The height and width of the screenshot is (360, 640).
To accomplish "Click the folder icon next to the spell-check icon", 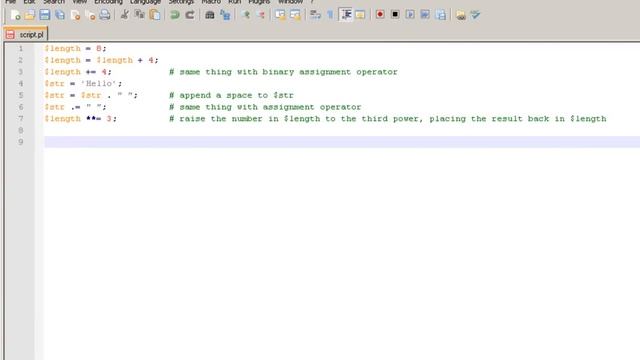I will (460, 15).
